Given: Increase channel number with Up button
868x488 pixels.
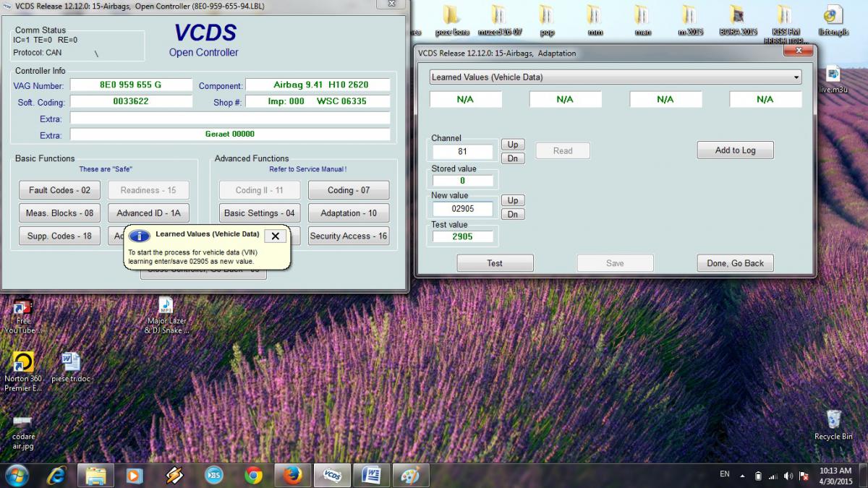Looking at the screenshot, I should (x=512, y=145).
